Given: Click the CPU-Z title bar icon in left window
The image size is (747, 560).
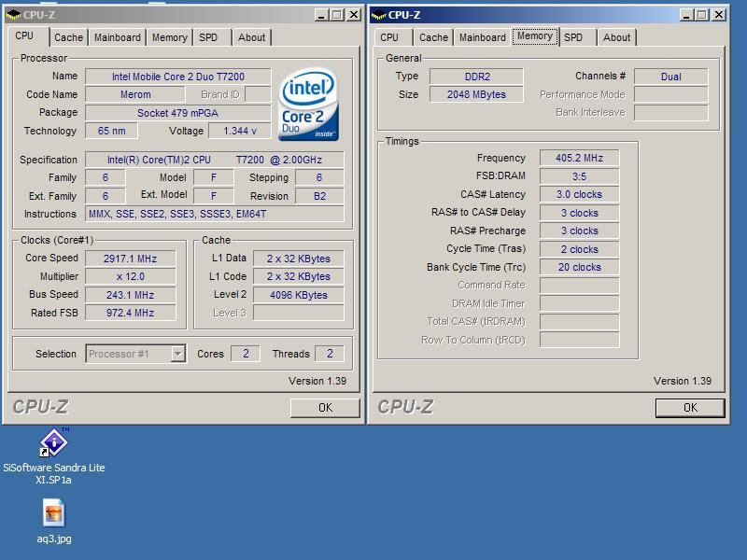Looking at the screenshot, I should pyautogui.click(x=13, y=15).
